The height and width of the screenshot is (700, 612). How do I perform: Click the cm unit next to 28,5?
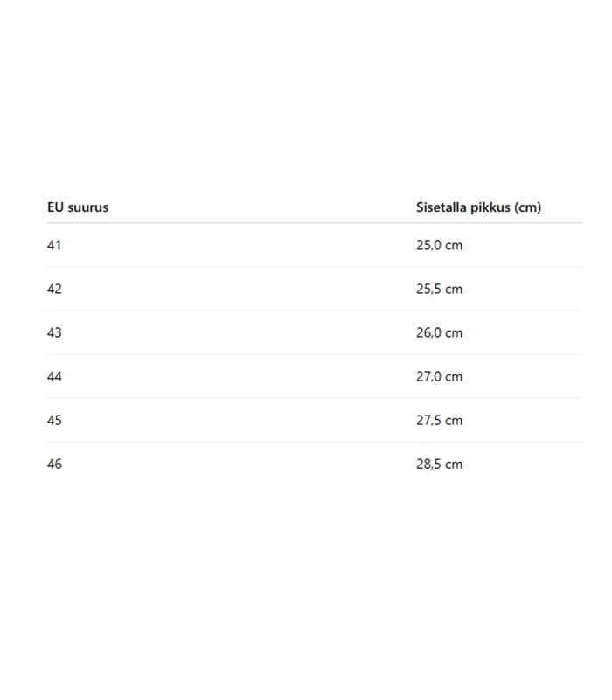click(x=454, y=465)
